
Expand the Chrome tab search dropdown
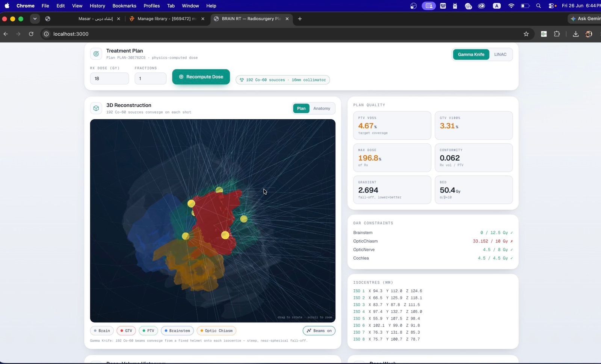tap(35, 19)
